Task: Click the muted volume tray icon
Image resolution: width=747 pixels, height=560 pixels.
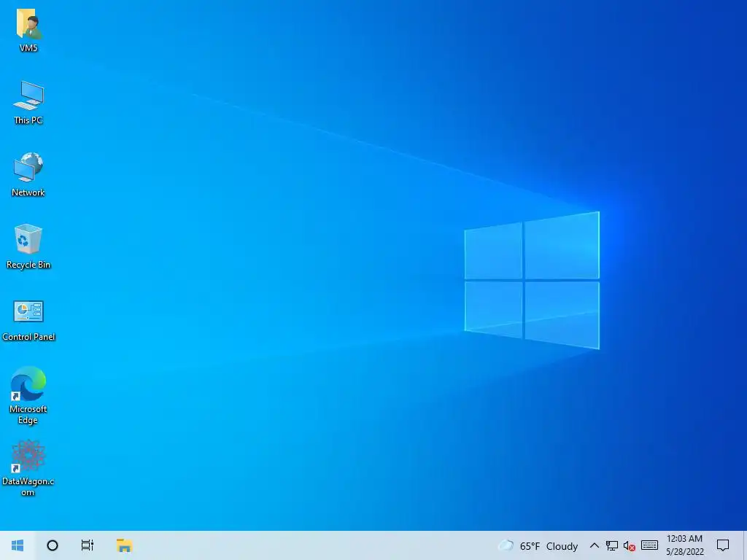Action: coord(630,545)
